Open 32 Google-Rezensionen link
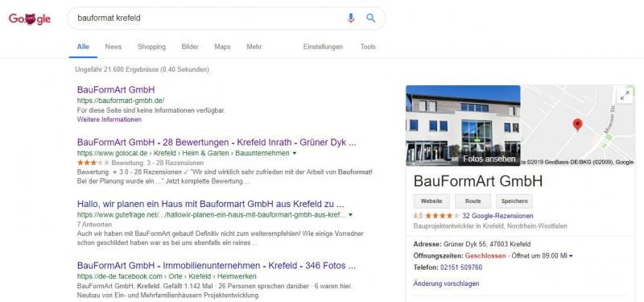 coord(497,216)
